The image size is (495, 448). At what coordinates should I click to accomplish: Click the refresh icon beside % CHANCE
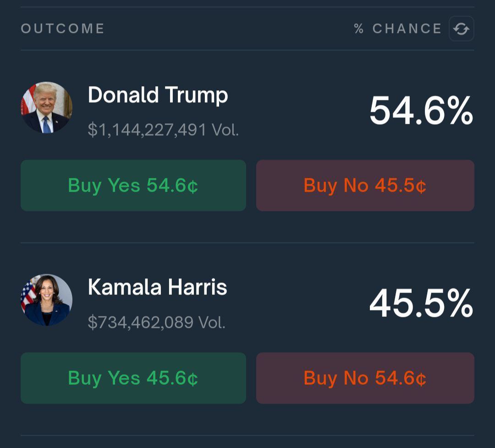click(461, 29)
